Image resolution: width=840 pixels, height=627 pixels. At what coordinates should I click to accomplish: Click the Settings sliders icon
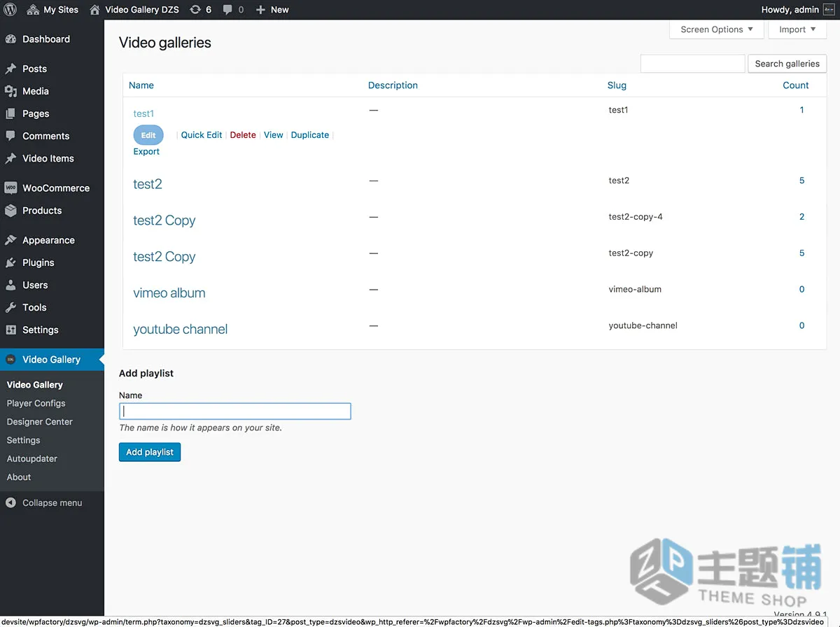(10, 330)
